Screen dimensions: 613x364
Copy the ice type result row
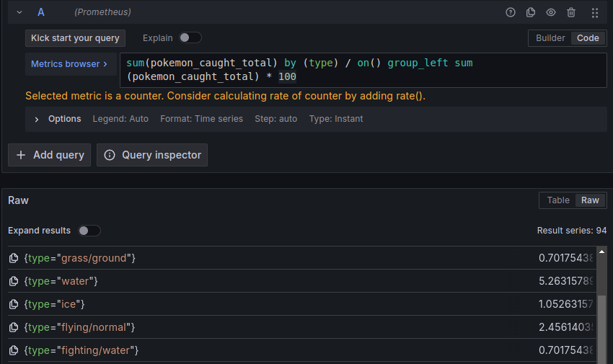[14, 304]
